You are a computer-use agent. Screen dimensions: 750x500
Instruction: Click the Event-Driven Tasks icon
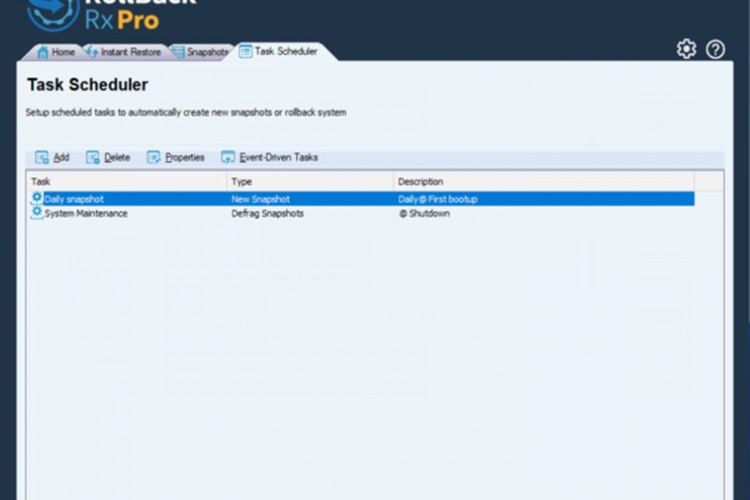(228, 157)
